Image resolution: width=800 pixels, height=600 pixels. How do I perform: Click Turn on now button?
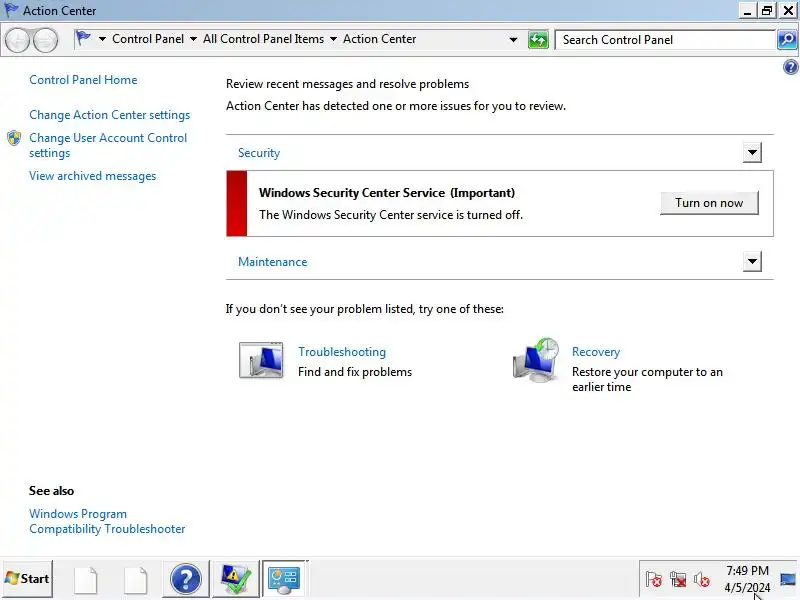click(x=709, y=203)
